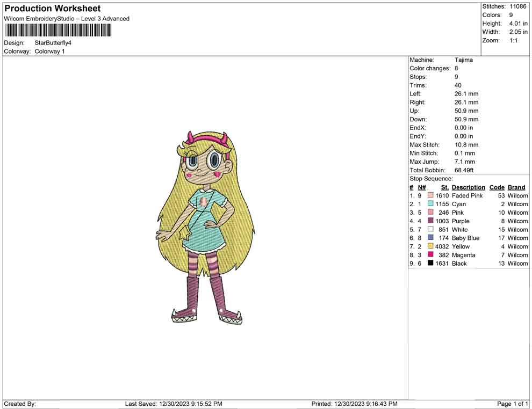Click the stitches count '11086'
The width and height of the screenshot is (532, 409).
(517, 6)
